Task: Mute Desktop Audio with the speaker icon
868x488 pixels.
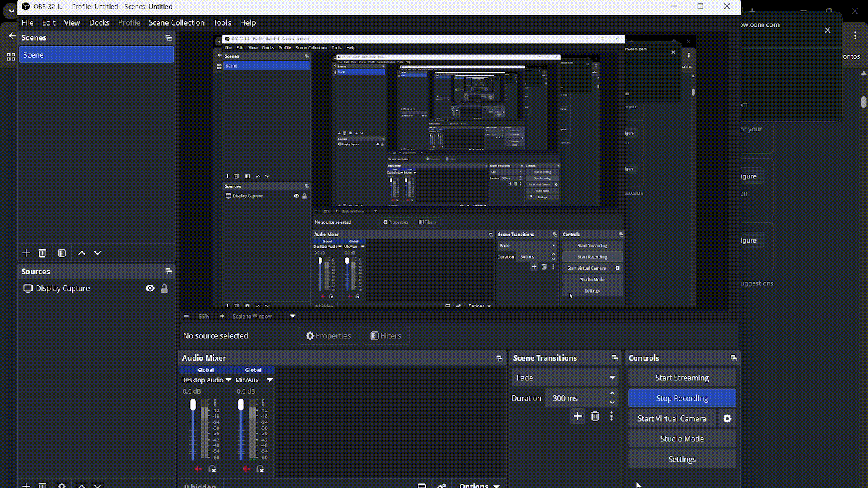Action: point(199,468)
